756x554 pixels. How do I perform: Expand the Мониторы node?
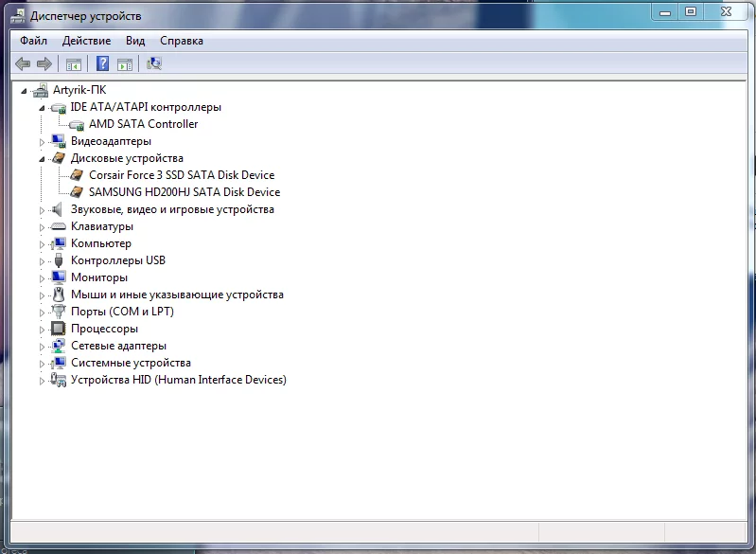click(42, 278)
